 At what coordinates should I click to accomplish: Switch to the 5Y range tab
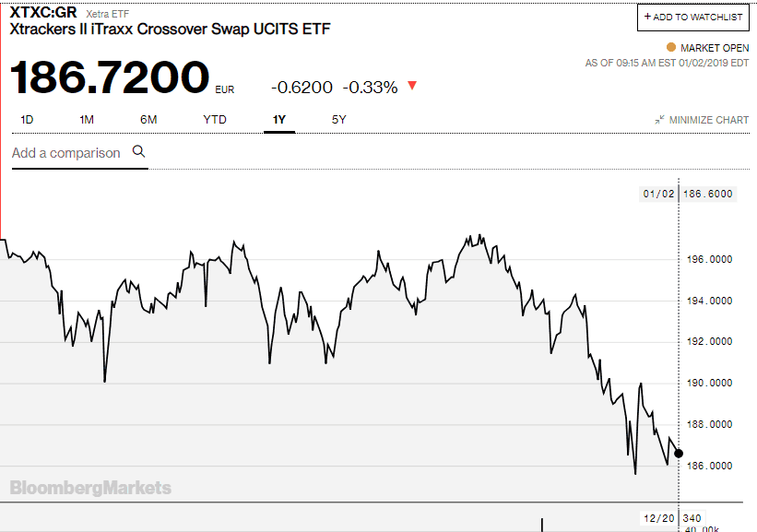click(339, 120)
